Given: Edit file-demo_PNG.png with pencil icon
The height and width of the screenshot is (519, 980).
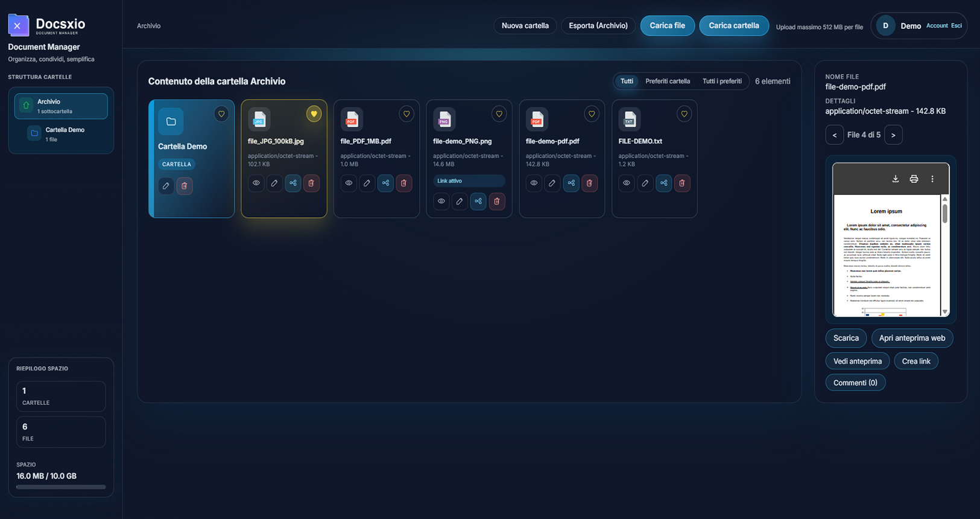Looking at the screenshot, I should pyautogui.click(x=460, y=201).
